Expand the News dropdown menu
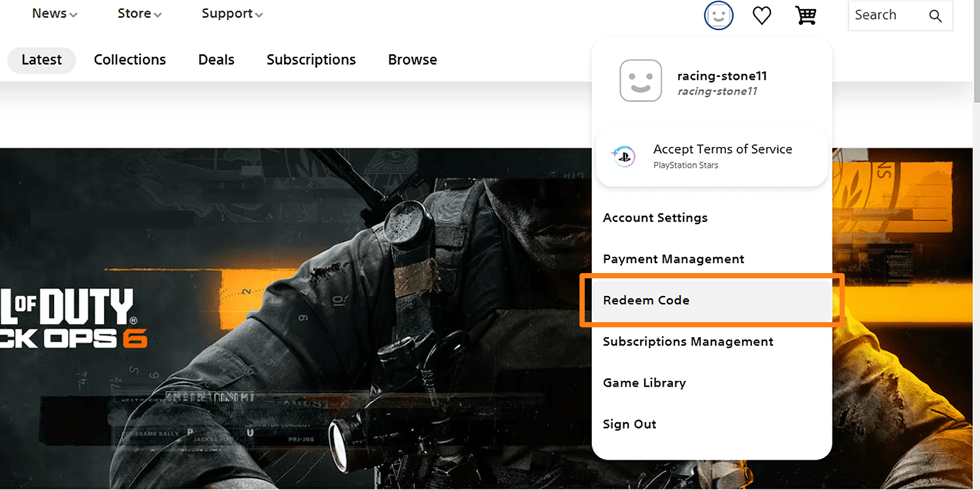Image resolution: width=980 pixels, height=490 pixels. point(54,13)
